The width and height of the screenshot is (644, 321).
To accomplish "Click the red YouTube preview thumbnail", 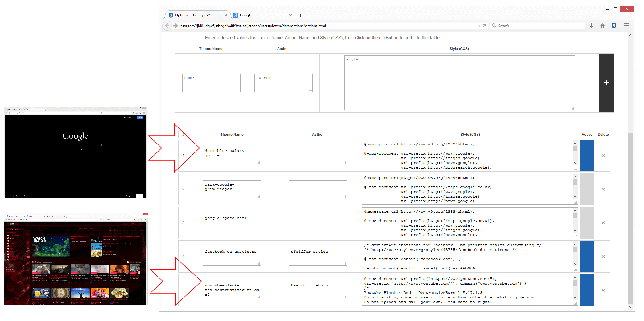I will tap(76, 259).
